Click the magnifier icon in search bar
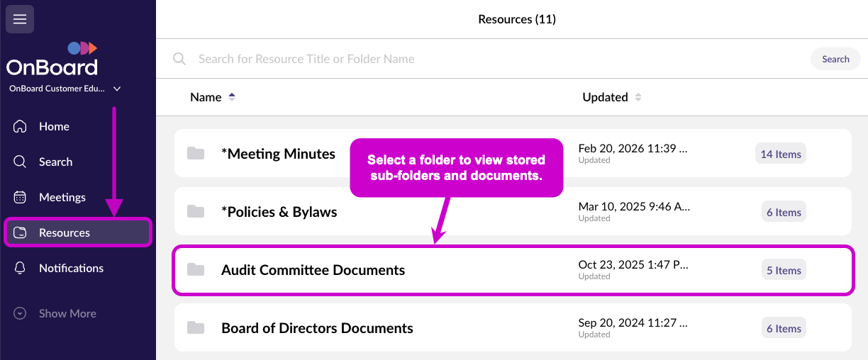 point(179,59)
